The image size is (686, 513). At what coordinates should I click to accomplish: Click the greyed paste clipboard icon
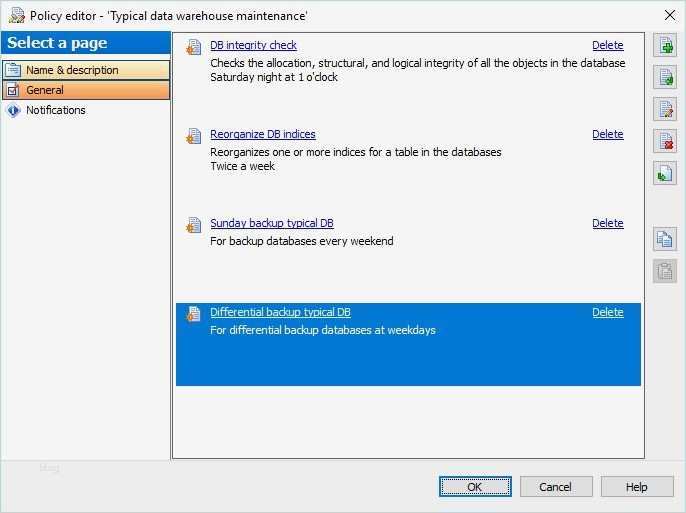click(665, 271)
